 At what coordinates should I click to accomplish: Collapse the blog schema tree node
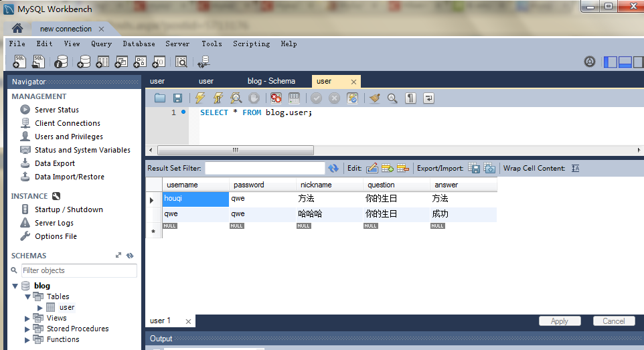coord(15,286)
